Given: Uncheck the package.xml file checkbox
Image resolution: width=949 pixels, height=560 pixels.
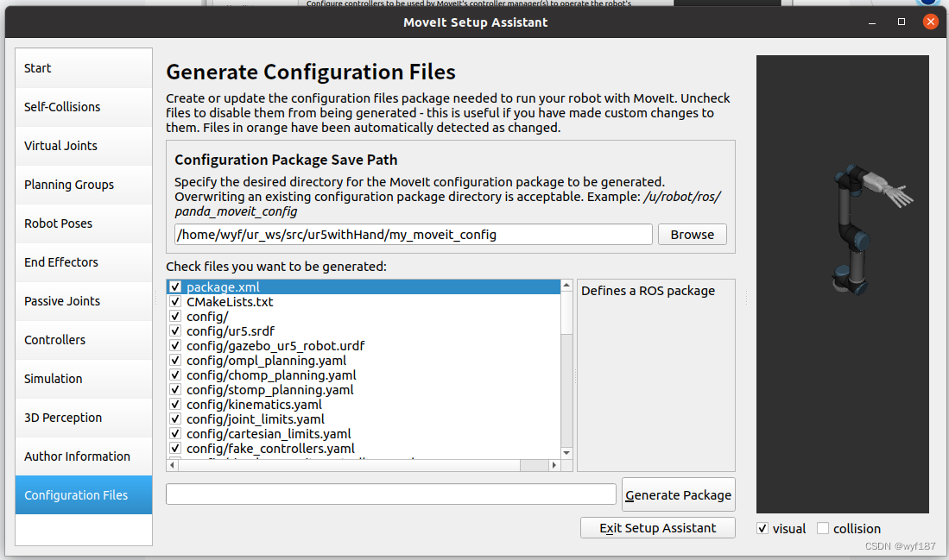Looking at the screenshot, I should pos(175,287).
